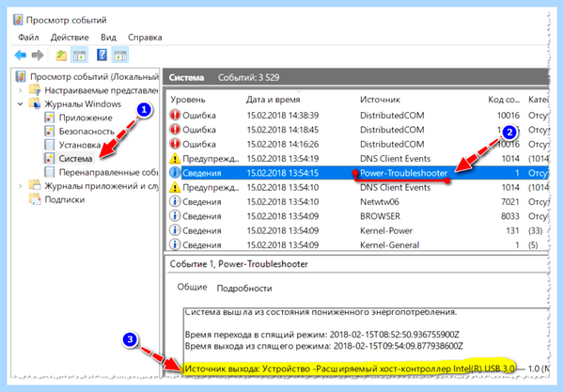
Task: Sort by the Код события column header
Action: tap(504, 100)
